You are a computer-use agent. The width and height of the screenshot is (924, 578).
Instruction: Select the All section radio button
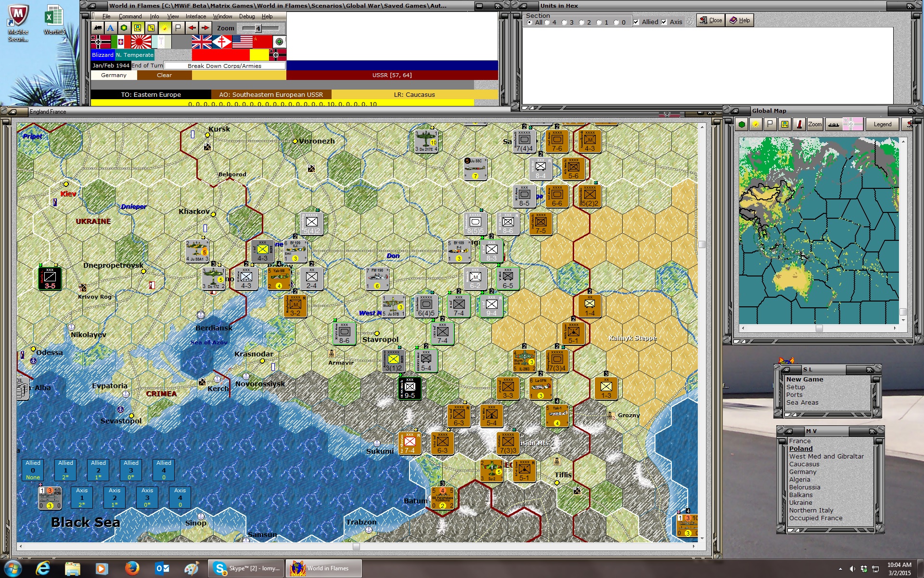(530, 22)
